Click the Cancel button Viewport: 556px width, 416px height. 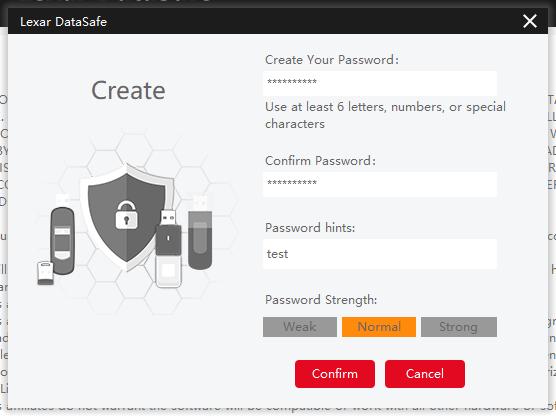click(425, 374)
